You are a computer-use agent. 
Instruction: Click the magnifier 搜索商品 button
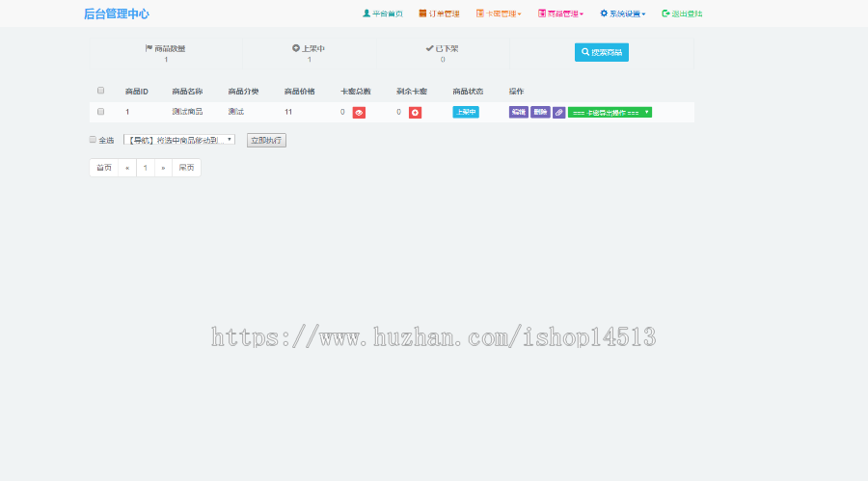click(x=601, y=52)
